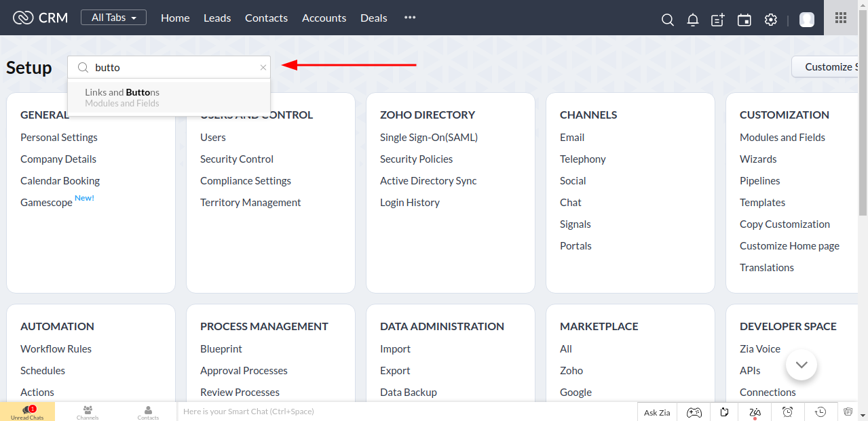Open Territory Management
Screen dimensions: 868x421
pos(250,202)
